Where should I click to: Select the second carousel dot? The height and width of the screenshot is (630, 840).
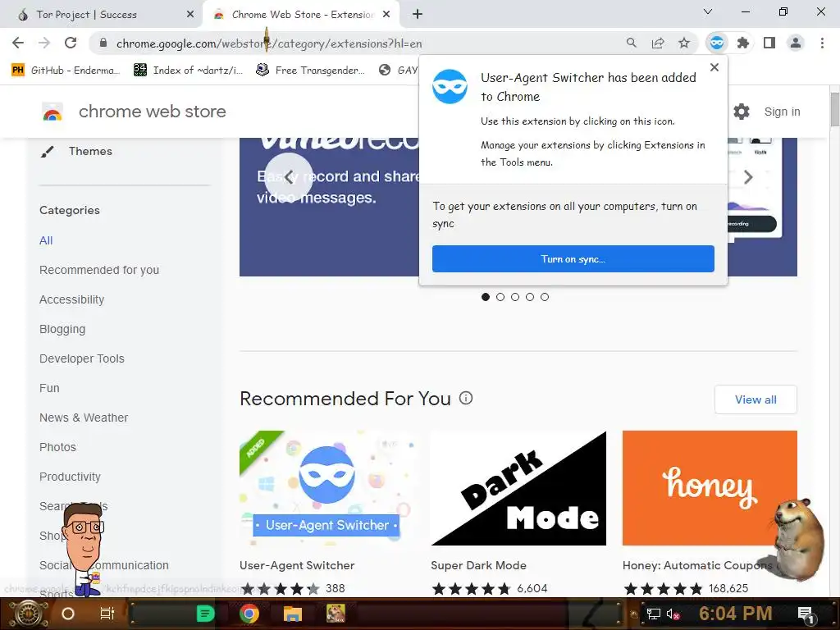pyautogui.click(x=500, y=297)
